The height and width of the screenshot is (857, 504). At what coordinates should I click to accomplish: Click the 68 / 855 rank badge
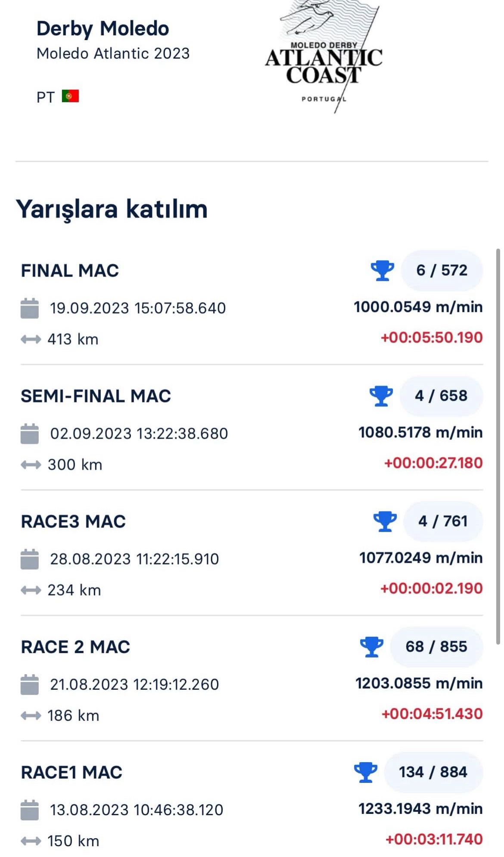point(436,647)
